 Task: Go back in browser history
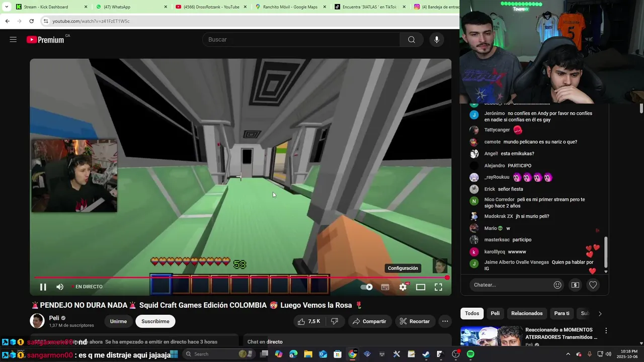point(7,21)
